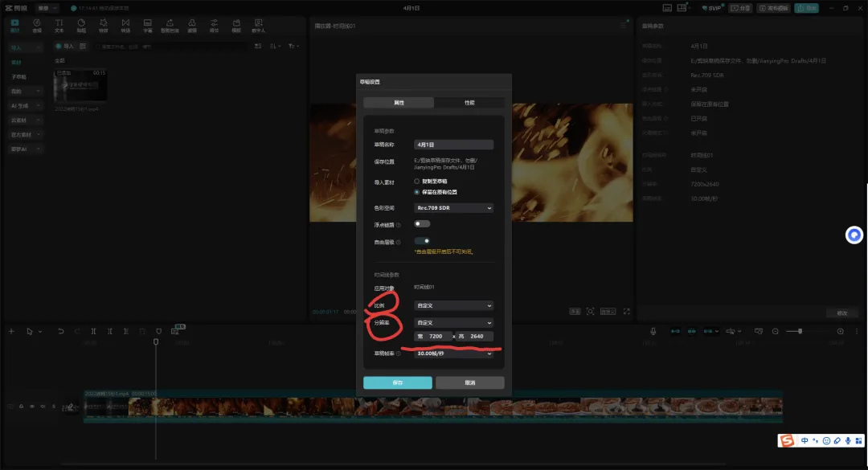Expand the 官方素材 sidebar section

tap(26, 134)
